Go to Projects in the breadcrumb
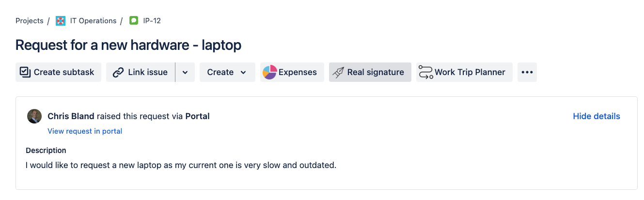This screenshot has height=200, width=644. click(x=30, y=21)
